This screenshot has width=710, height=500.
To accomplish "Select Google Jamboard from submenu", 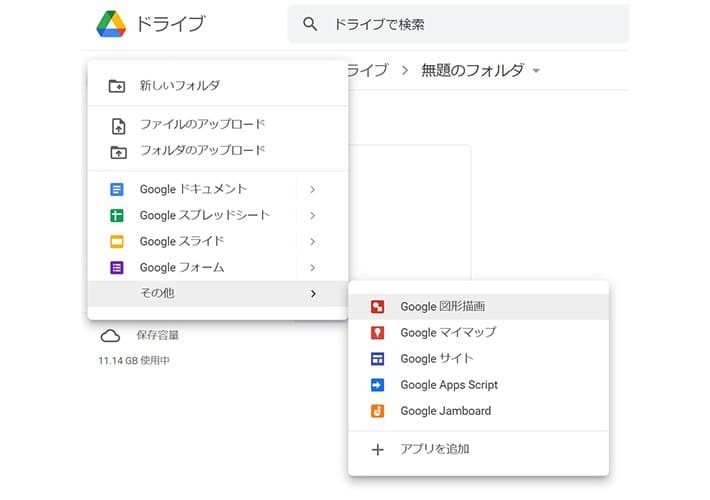I will point(478,411).
